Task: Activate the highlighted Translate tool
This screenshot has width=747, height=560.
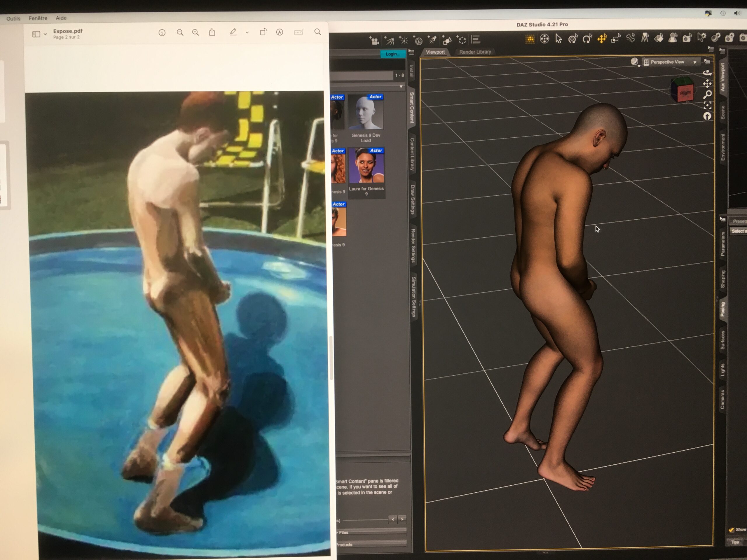Action: tap(602, 39)
